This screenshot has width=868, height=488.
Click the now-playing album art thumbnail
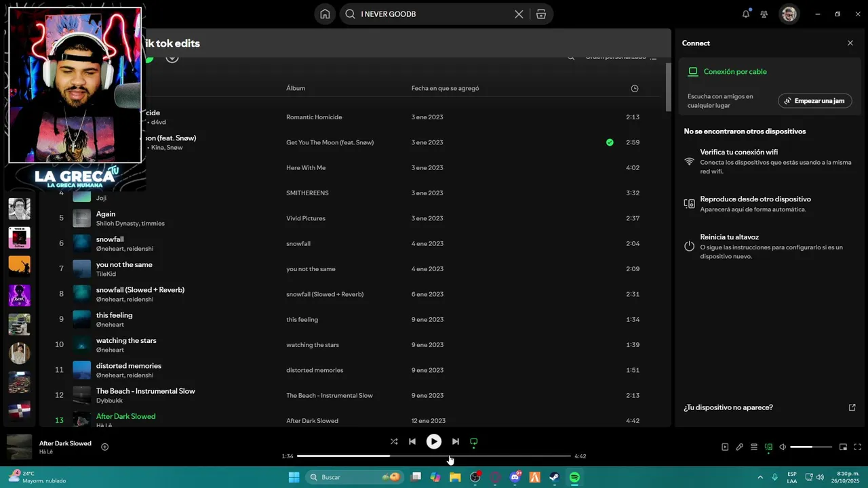19,447
